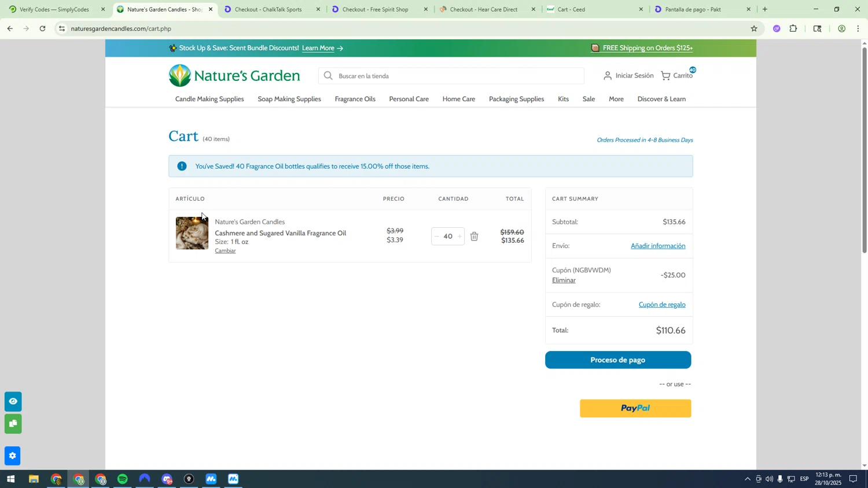Switch to Checkout - Hear Care Direct tab
868x488 pixels.
[x=488, y=9]
